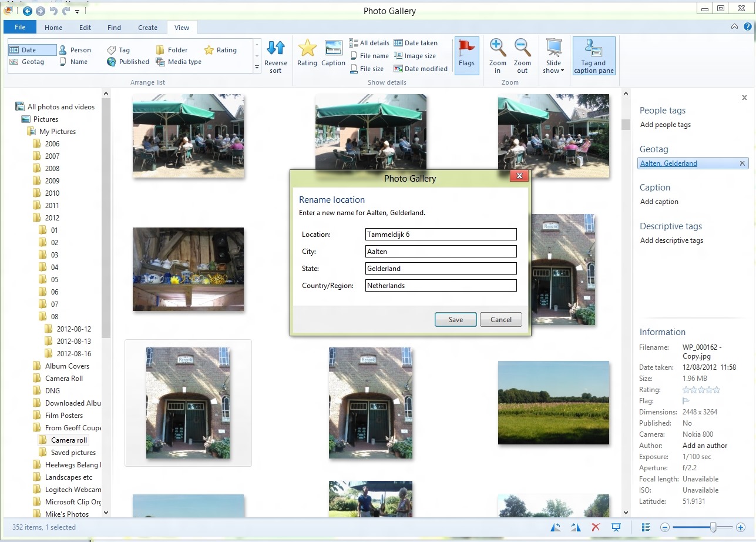Open the Quick Access Toolbar customize dropdown
Image resolution: width=756 pixels, height=542 pixels.
(x=78, y=11)
